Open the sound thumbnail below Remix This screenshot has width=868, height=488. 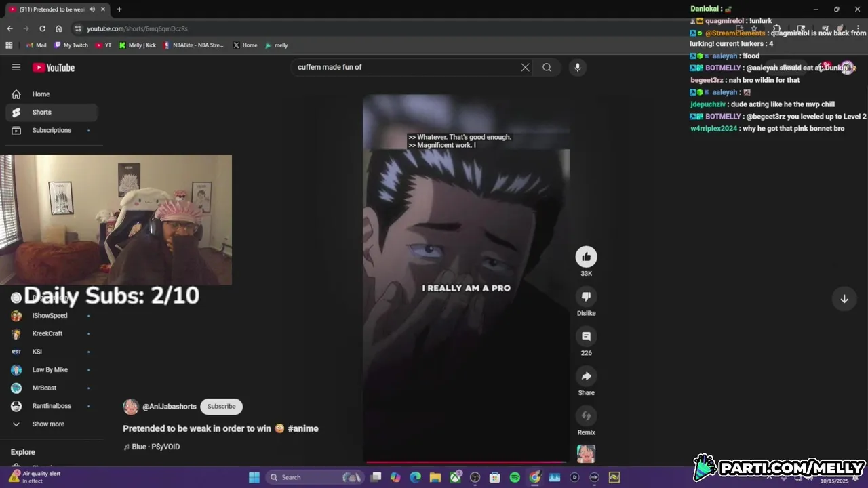click(586, 453)
